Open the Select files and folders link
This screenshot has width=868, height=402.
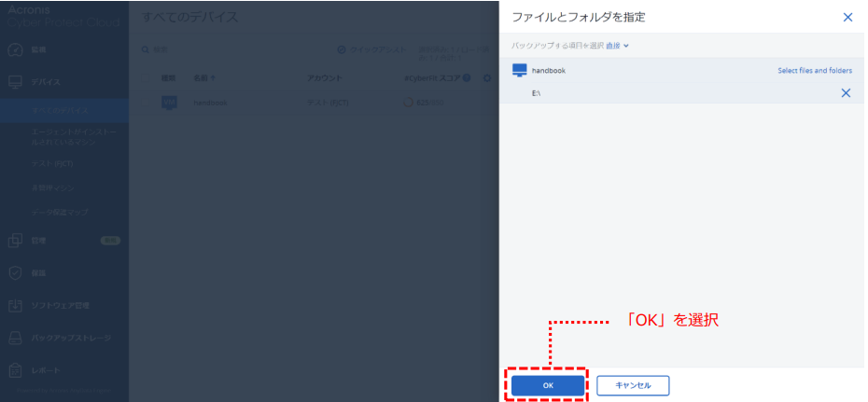click(814, 71)
